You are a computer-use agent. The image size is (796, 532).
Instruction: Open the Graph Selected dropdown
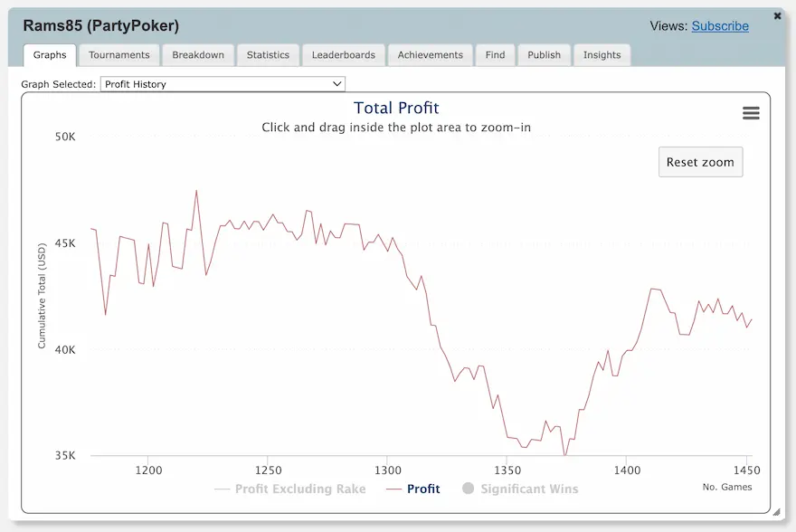[223, 84]
